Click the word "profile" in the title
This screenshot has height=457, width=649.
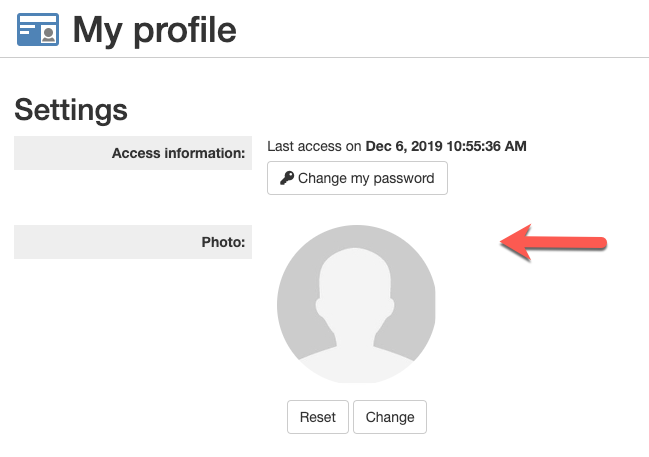(x=183, y=30)
